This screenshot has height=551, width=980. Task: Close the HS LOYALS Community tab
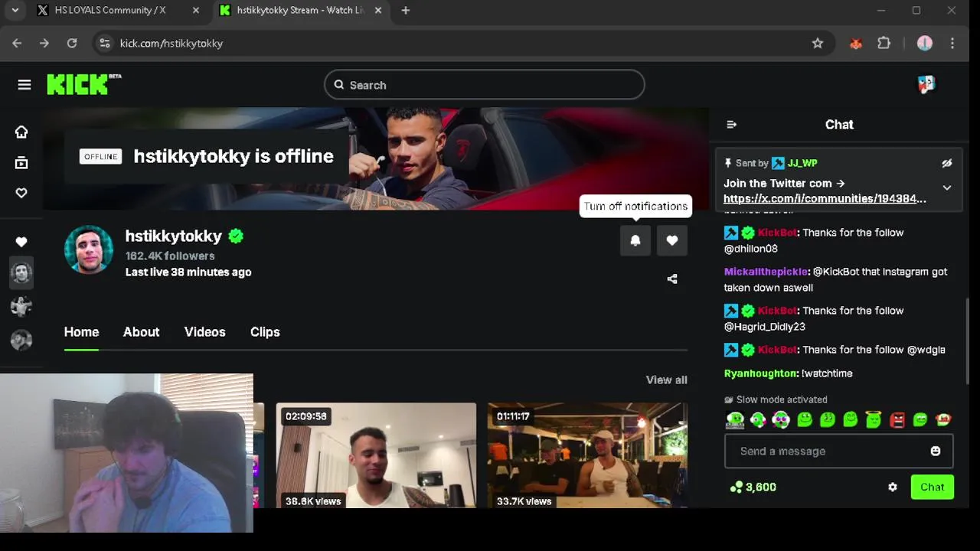[x=196, y=11]
